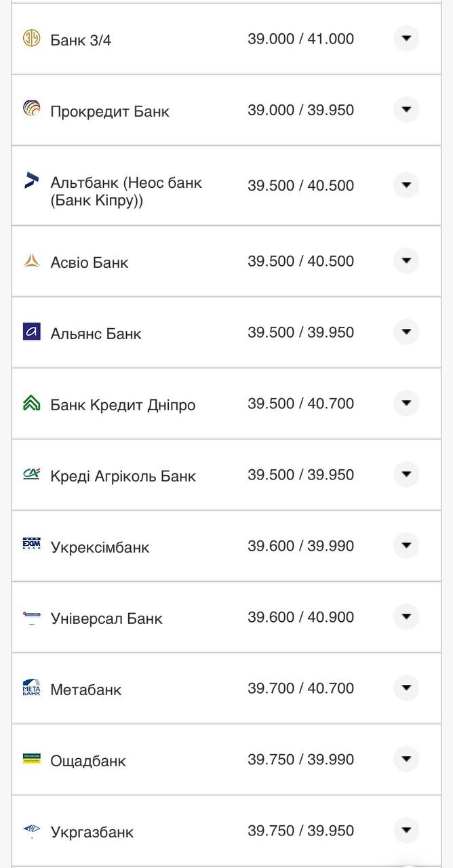
Task: Expand the Банк 3/4 rate details
Action: [x=406, y=39]
